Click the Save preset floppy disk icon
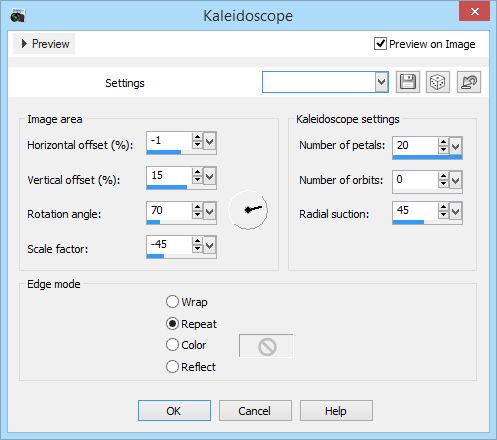The image size is (497, 440). [x=408, y=82]
